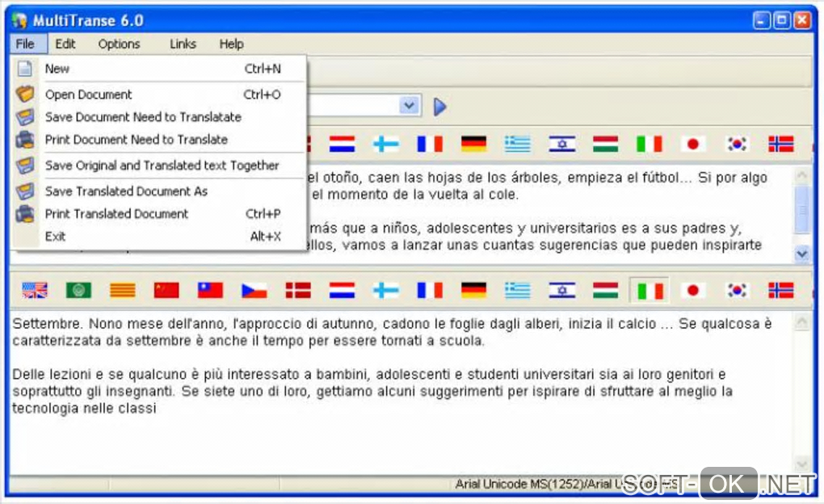Select the Korean flag in the translation-language row

[x=737, y=290]
